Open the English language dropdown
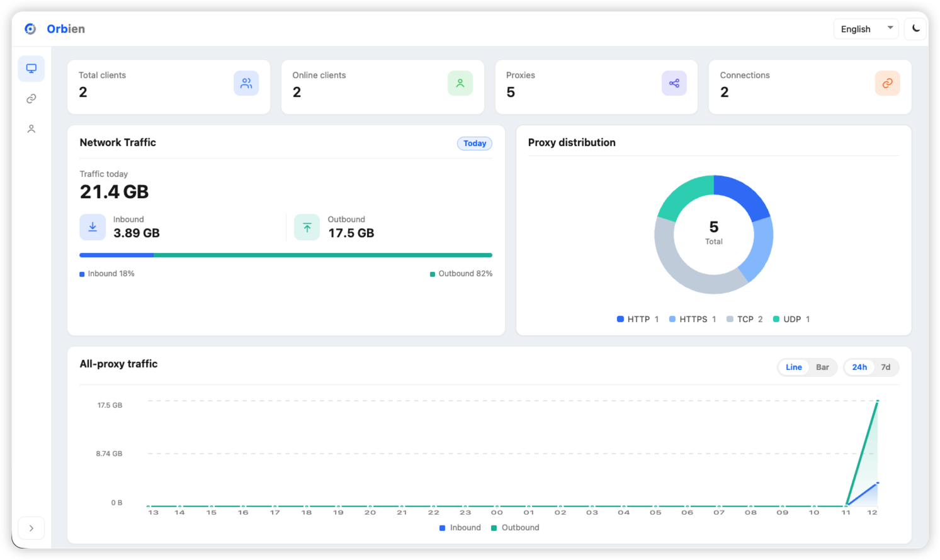The height and width of the screenshot is (560, 940). pyautogui.click(x=866, y=29)
